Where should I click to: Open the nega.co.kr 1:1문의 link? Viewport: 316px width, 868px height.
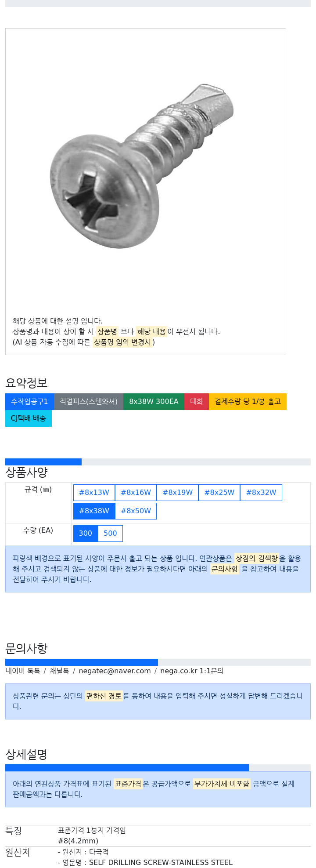point(192,671)
